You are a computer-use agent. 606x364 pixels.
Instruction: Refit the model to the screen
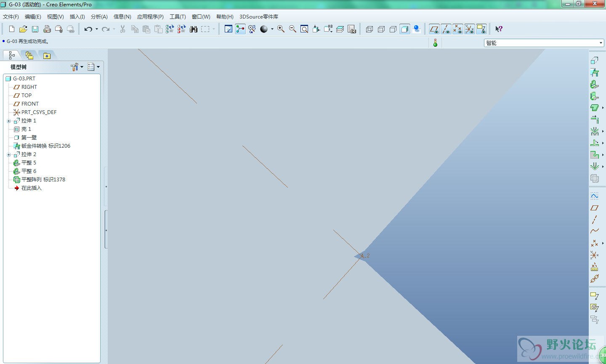click(x=304, y=29)
